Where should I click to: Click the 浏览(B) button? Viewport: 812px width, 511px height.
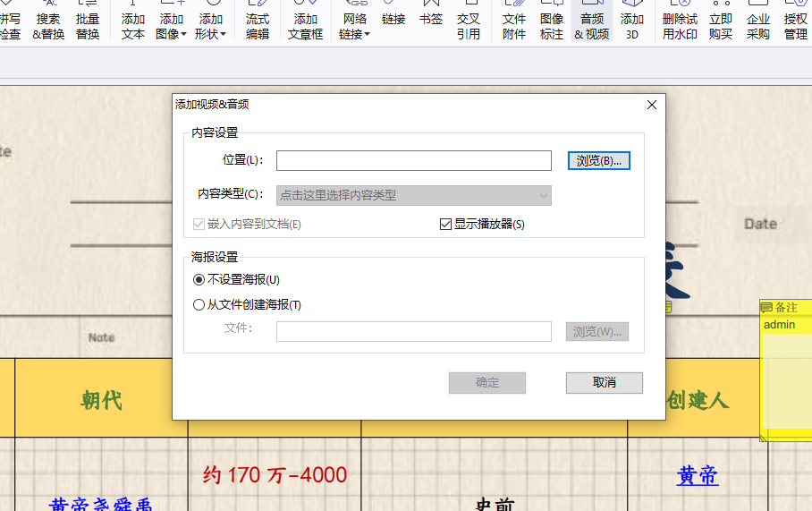599,161
